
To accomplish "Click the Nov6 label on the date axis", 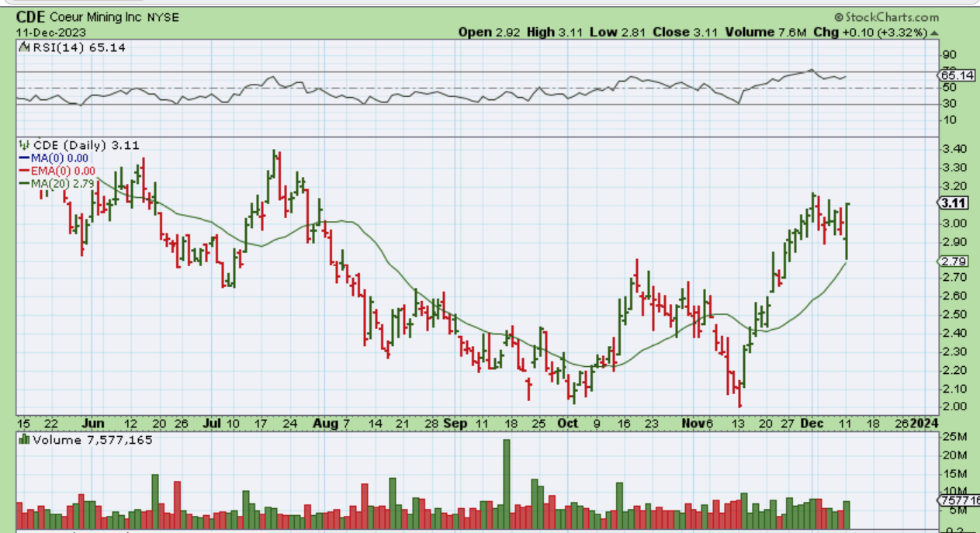I will click(x=698, y=424).
